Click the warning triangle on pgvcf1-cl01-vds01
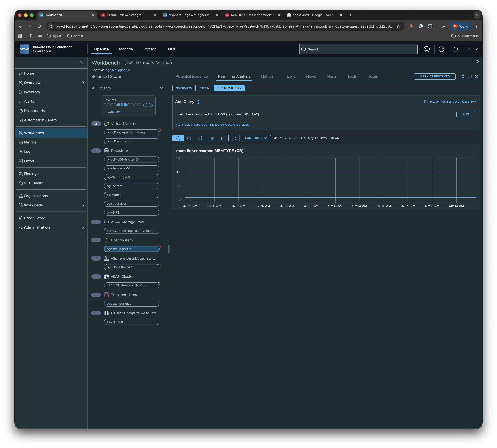 (x=159, y=265)
